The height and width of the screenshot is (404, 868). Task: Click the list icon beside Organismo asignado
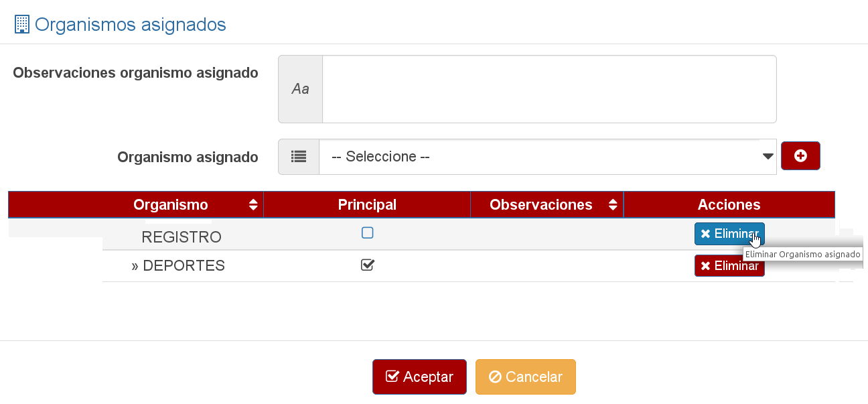(299, 157)
